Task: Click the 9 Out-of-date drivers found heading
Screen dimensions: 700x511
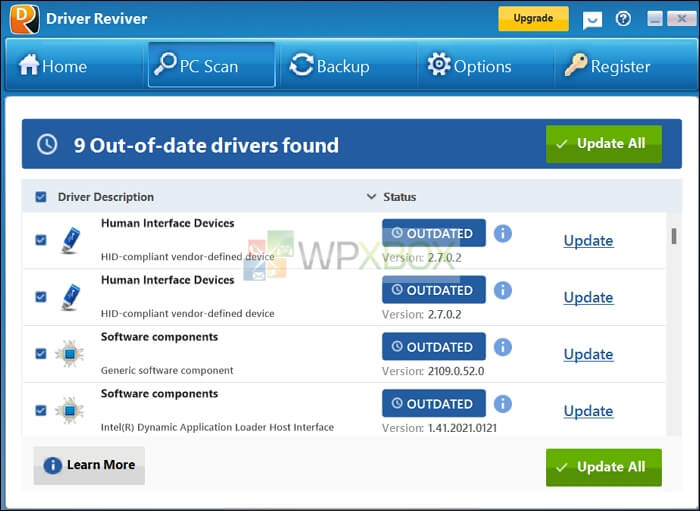Action: click(x=206, y=145)
